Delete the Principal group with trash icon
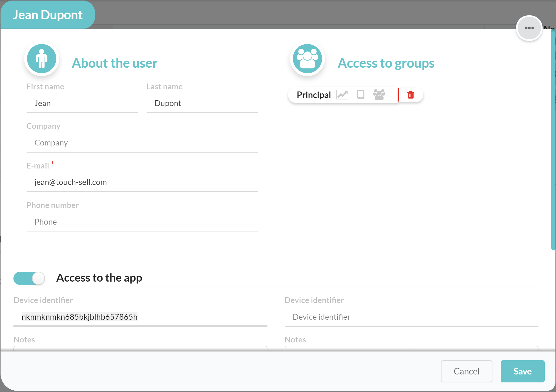 (410, 95)
